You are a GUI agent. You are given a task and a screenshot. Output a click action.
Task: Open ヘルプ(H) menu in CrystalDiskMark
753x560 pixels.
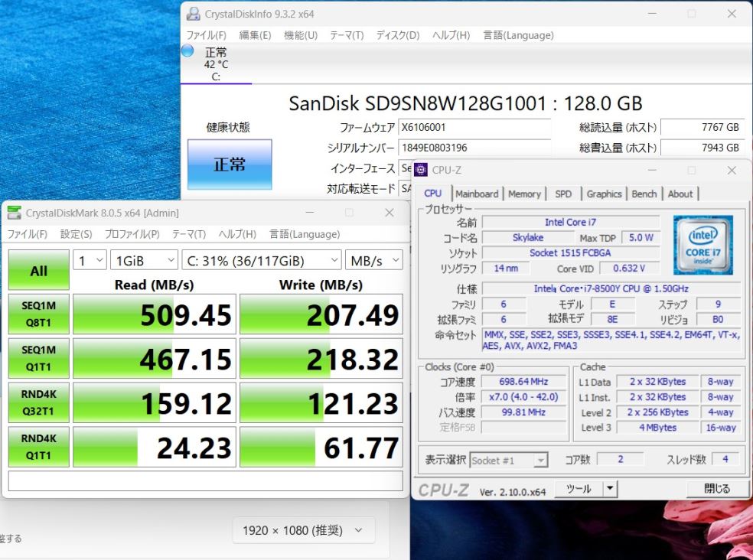point(237,234)
